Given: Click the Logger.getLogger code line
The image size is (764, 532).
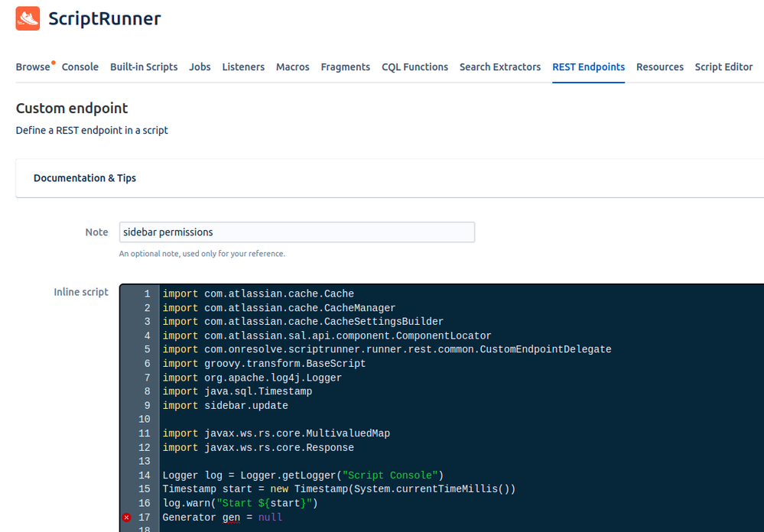Looking at the screenshot, I should (x=303, y=475).
